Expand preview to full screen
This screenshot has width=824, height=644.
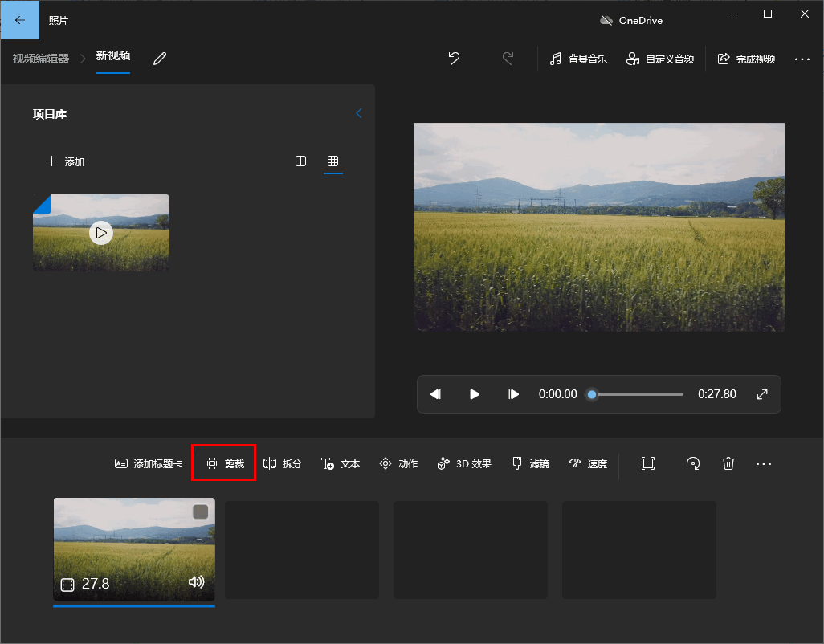(x=762, y=394)
